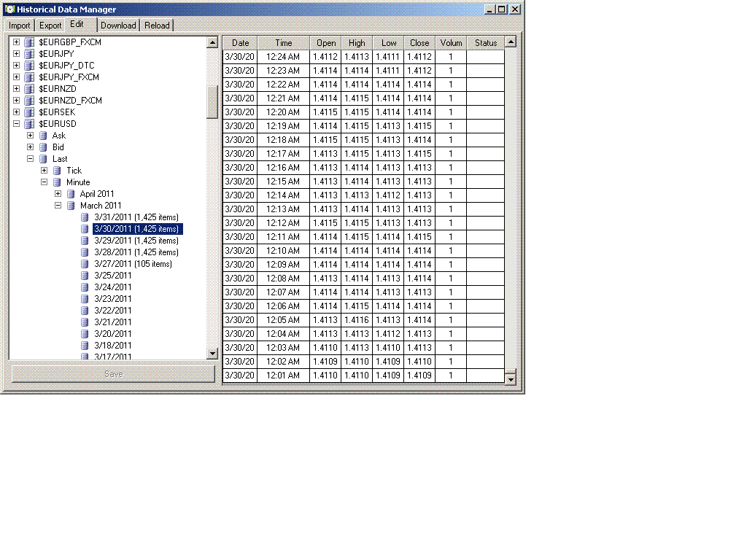Expand the Ask node
Image resolution: width=747 pixels, height=560 pixels.
tap(30, 135)
